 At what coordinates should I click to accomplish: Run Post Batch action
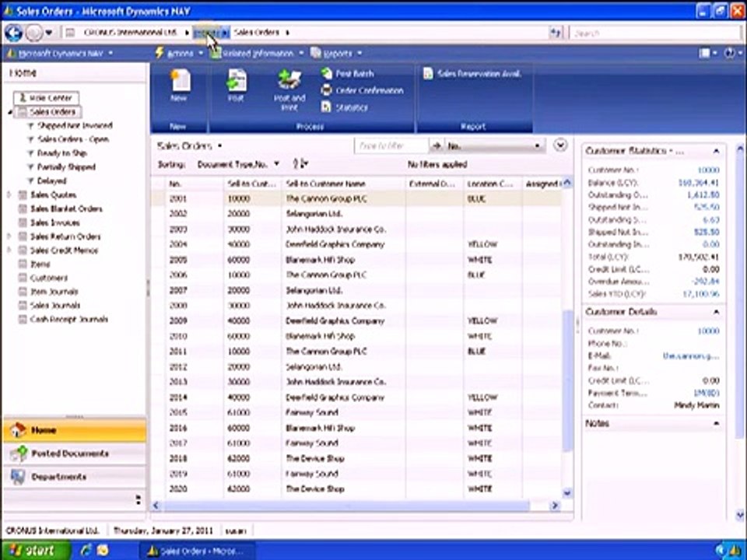pos(347,73)
